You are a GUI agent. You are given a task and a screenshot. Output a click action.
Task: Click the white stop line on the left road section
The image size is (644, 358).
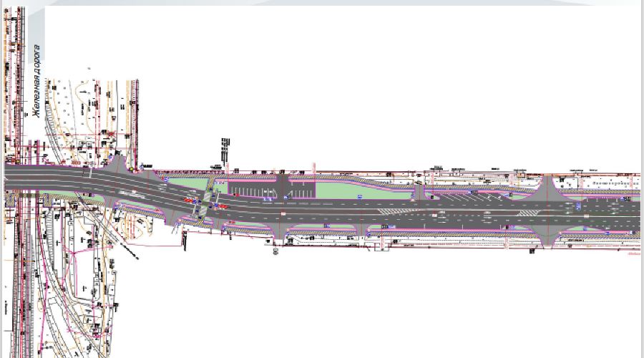pyautogui.click(x=90, y=174)
